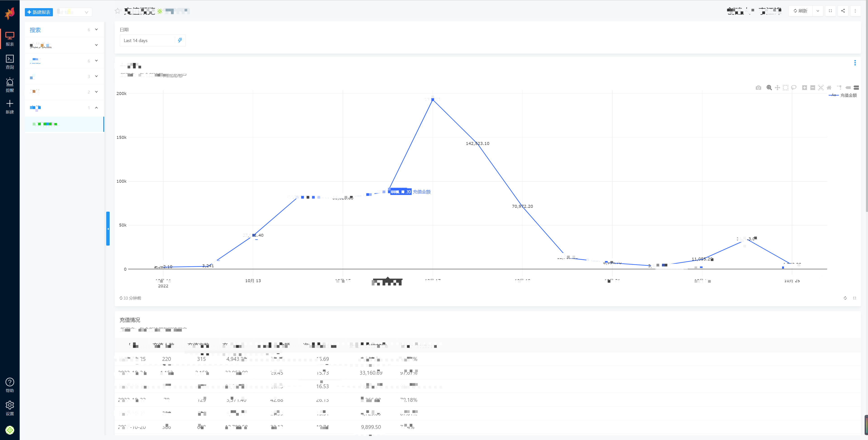The width and height of the screenshot is (868, 440).
Task: Click the autoscale chart icon
Action: pyautogui.click(x=821, y=88)
